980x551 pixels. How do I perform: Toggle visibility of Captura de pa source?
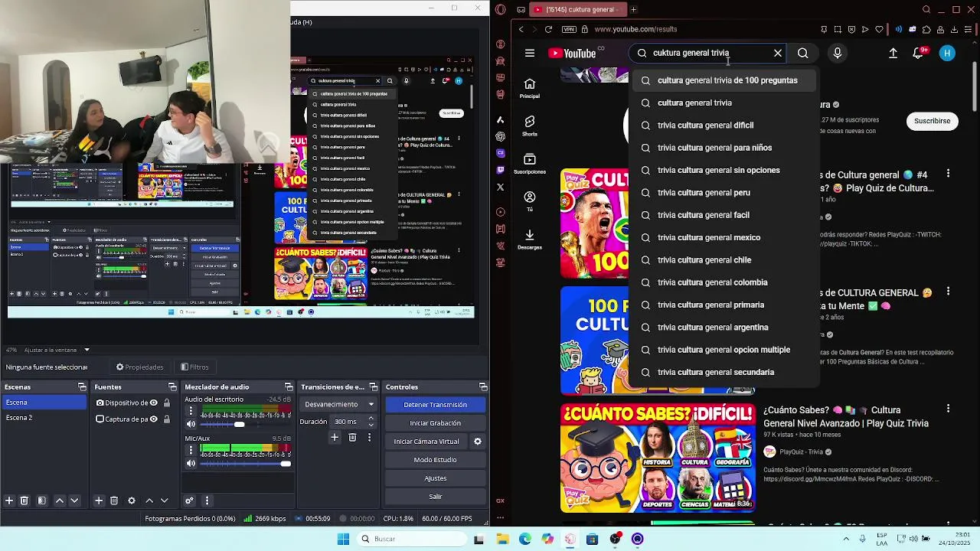point(154,419)
